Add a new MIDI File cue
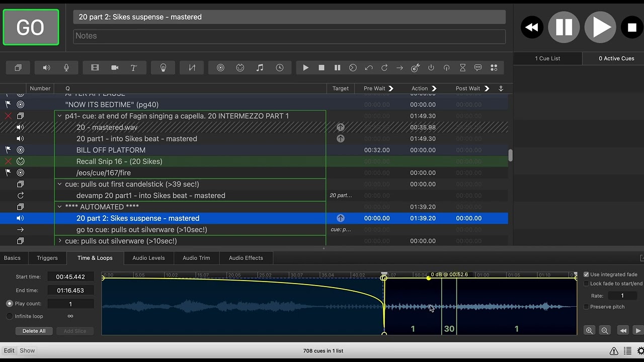The width and height of the screenshot is (644, 362). [x=260, y=68]
